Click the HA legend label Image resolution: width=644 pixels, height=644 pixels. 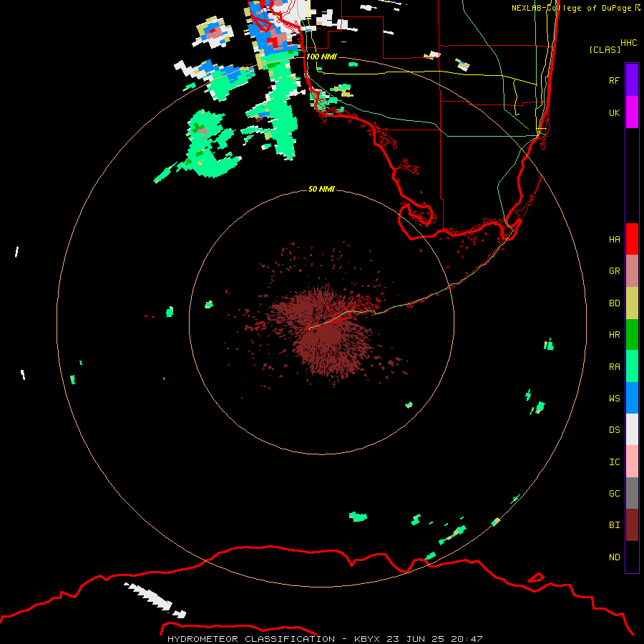tap(614, 239)
